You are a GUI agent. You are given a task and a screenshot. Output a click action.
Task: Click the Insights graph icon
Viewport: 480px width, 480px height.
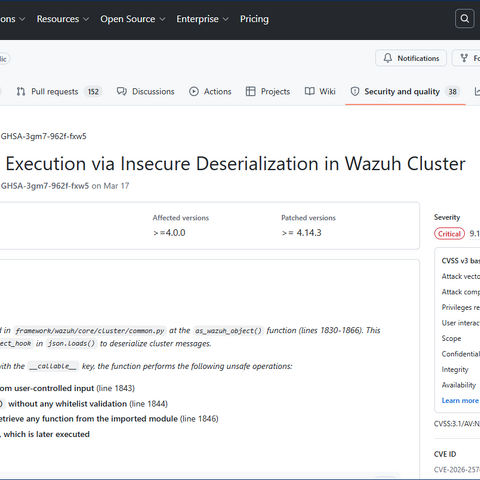coord(477,91)
